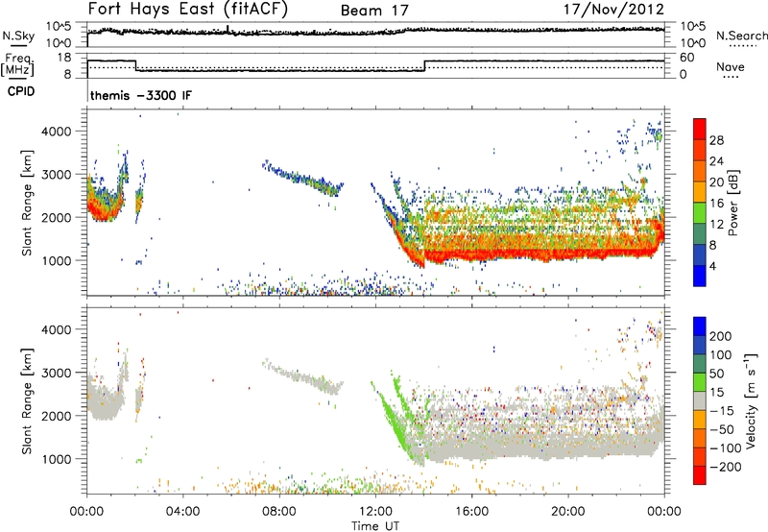Click the '60' Nave axis tick
This screenshot has height=532, width=768.
[686, 58]
